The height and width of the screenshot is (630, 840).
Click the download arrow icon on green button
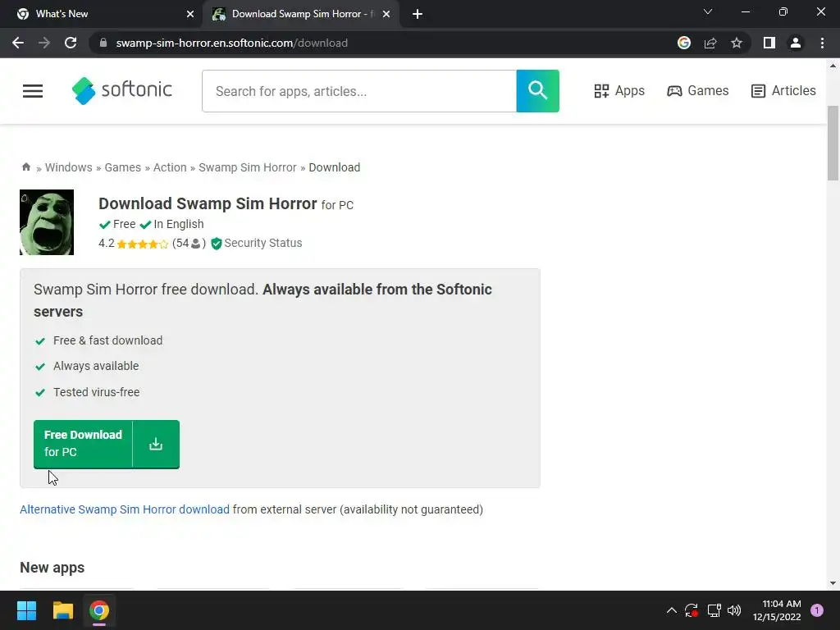(156, 444)
